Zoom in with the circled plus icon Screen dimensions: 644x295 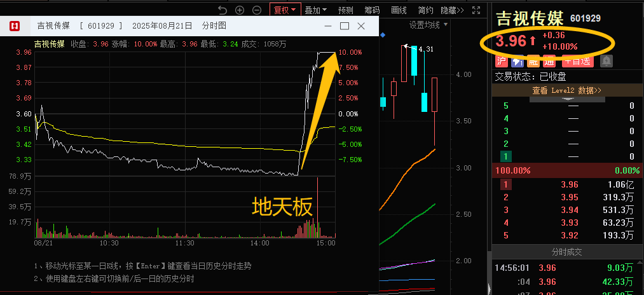(x=240, y=10)
